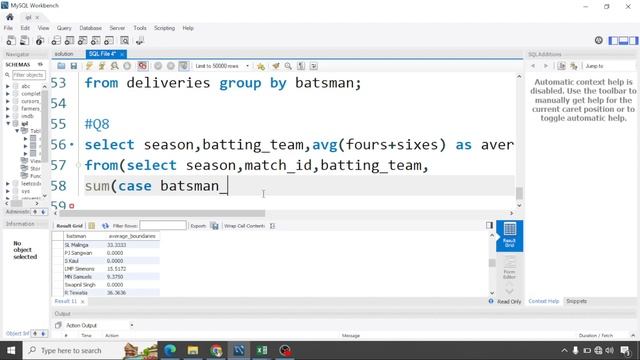Toggle the right sidebar panel visibility
Viewport: 640px width, 360px height.
pos(633,40)
